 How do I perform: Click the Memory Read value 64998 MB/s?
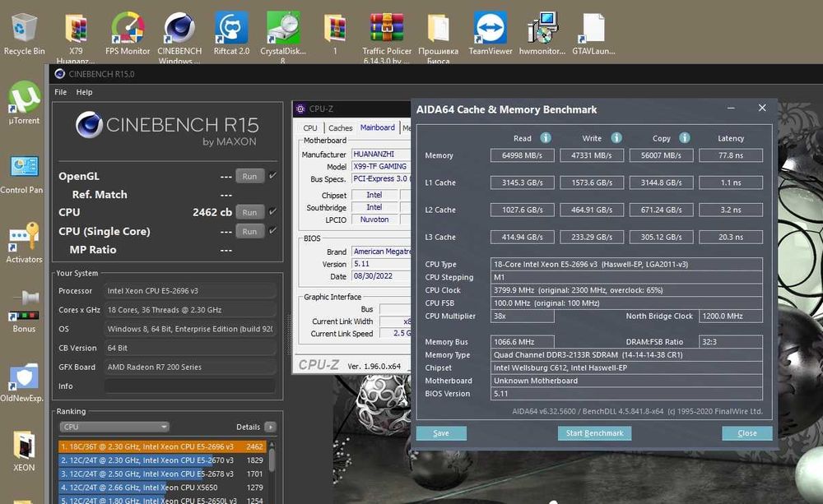click(523, 155)
